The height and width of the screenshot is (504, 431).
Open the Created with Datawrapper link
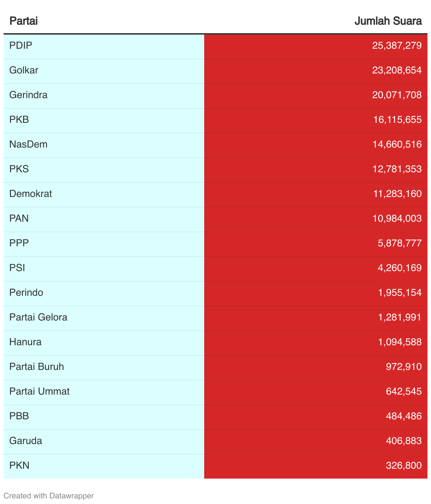(49, 496)
